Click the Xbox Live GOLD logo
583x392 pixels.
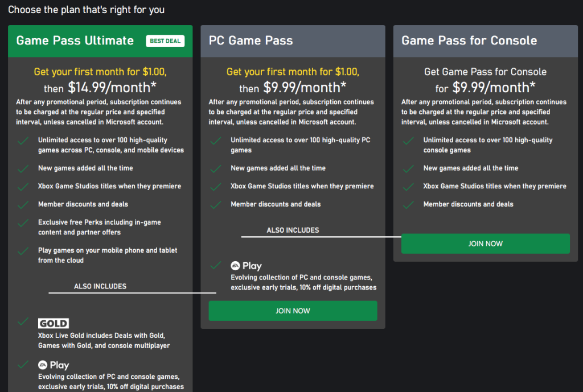click(54, 324)
